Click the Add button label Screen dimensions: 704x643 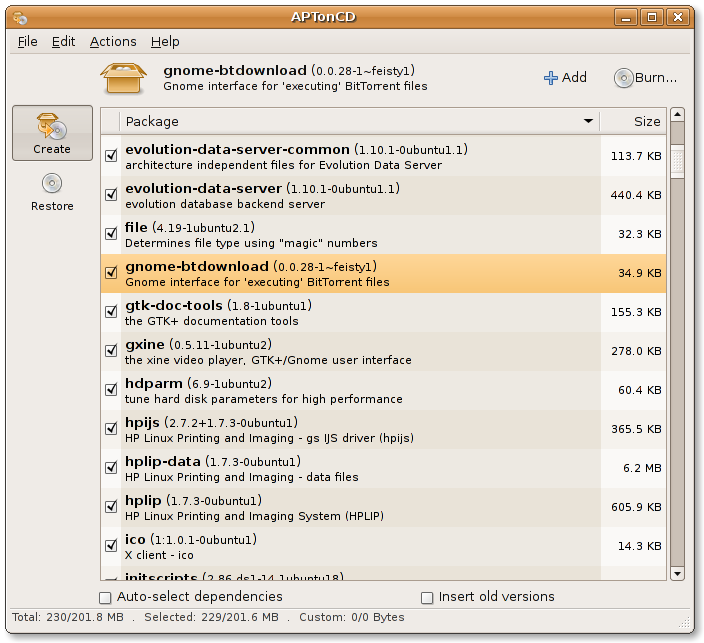point(574,78)
